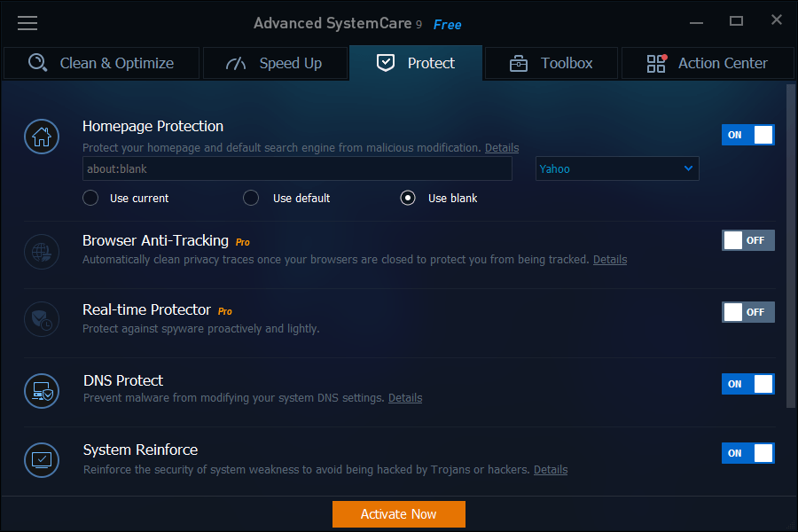This screenshot has width=798, height=532.
Task: Select the Use current radio button
Action: 90,198
